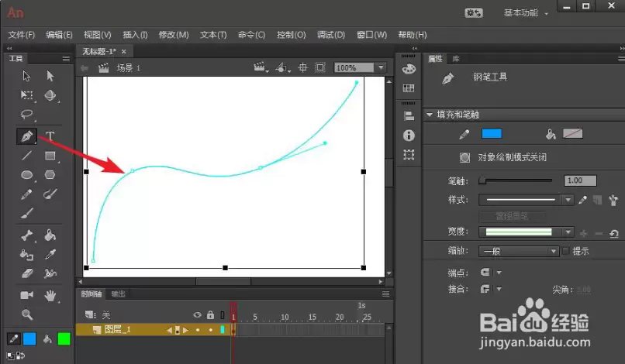
Task: Open the Swatches grid panel icon
Action: point(409,88)
